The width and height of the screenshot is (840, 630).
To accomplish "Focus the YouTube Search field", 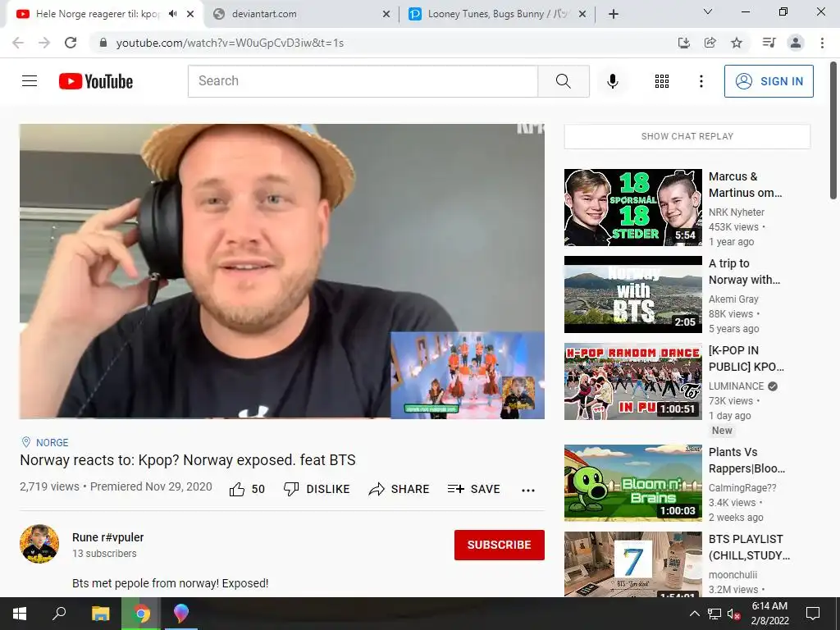I will pyautogui.click(x=363, y=81).
